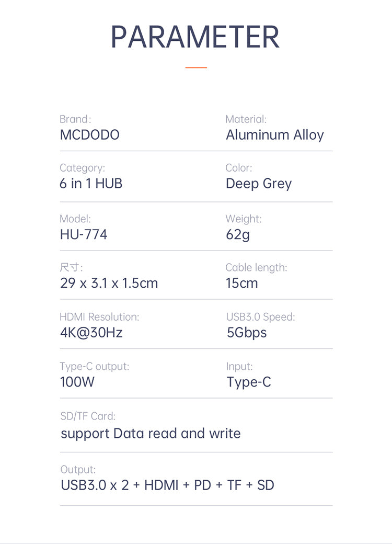Click the 5Gbps speed value
Screen dimensions: 392x544
tap(246, 333)
